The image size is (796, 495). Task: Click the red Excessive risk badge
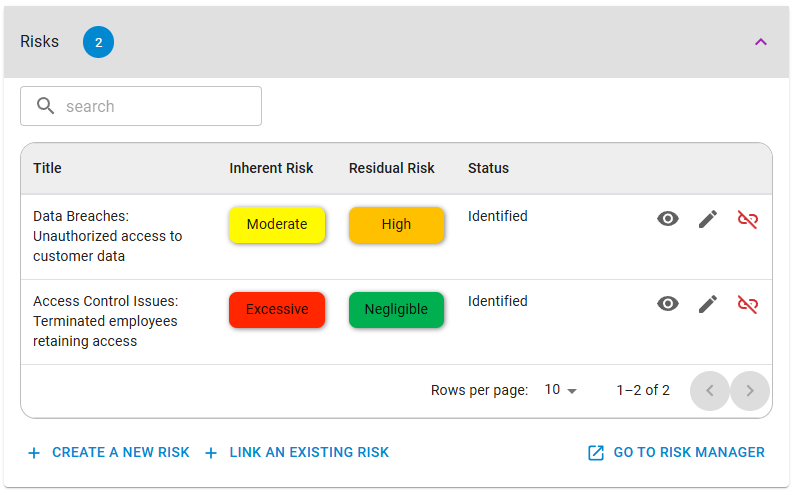[x=277, y=310]
